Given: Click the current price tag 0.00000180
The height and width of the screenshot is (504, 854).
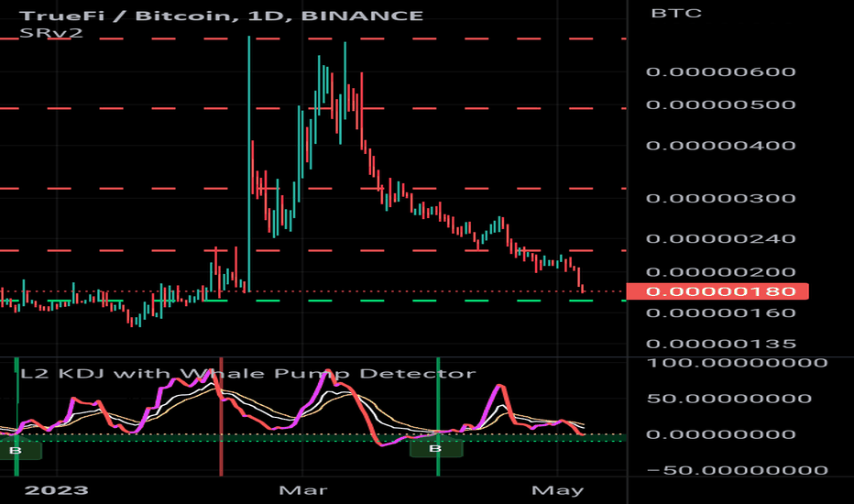Looking at the screenshot, I should coord(717,291).
